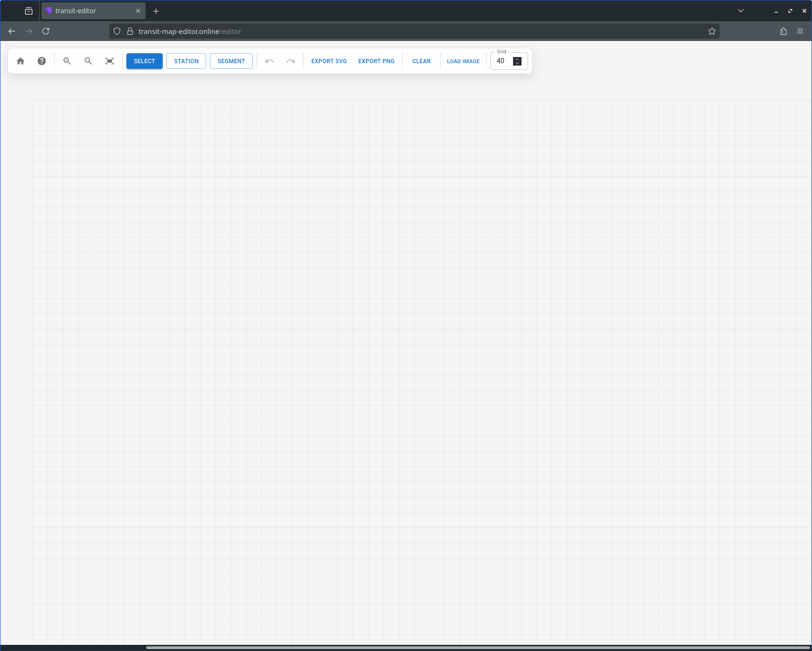Open the browser application menu
The height and width of the screenshot is (651, 812).
point(800,31)
